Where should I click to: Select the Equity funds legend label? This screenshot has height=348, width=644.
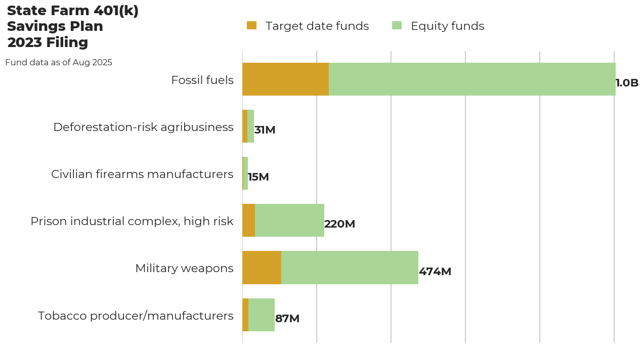point(448,26)
